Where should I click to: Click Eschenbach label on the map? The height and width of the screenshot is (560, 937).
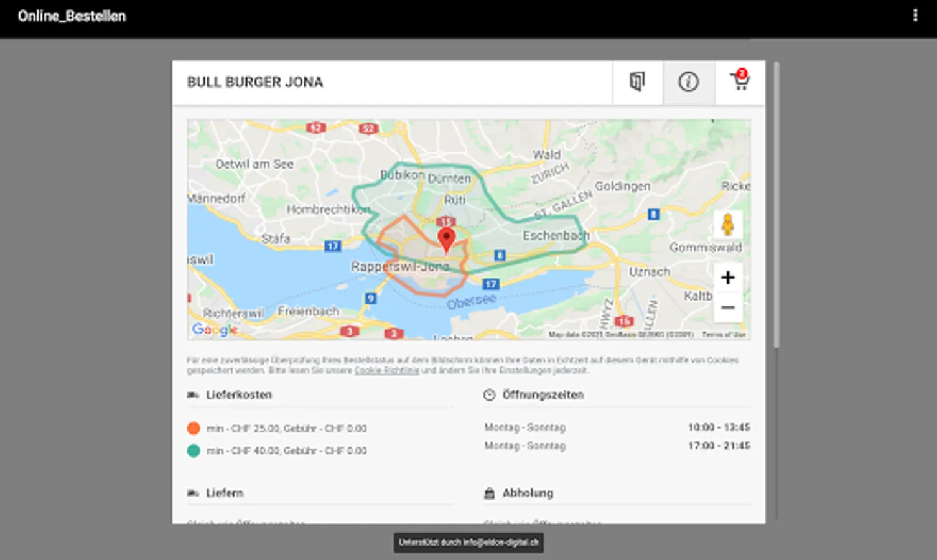click(556, 236)
